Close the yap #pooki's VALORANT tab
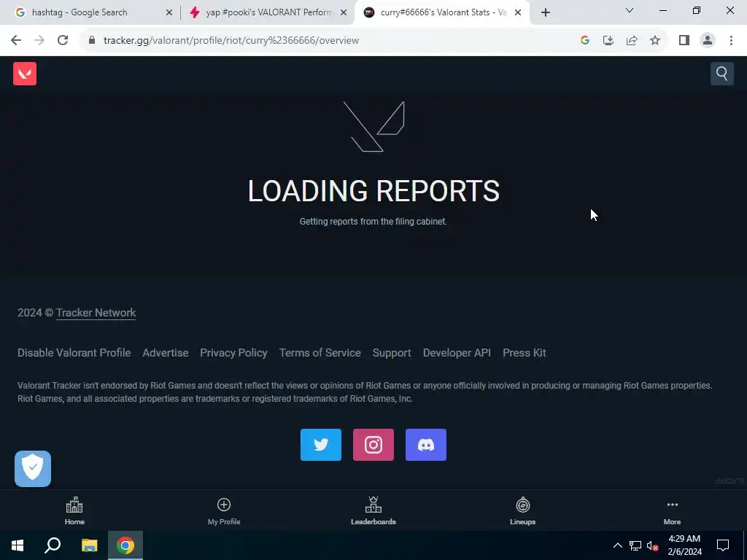 (x=344, y=13)
